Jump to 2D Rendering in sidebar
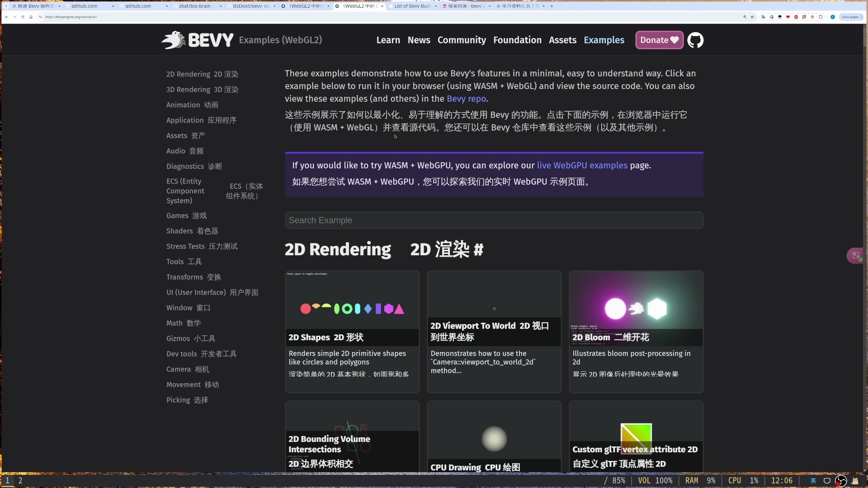The height and width of the screenshot is (488, 868). [x=202, y=74]
